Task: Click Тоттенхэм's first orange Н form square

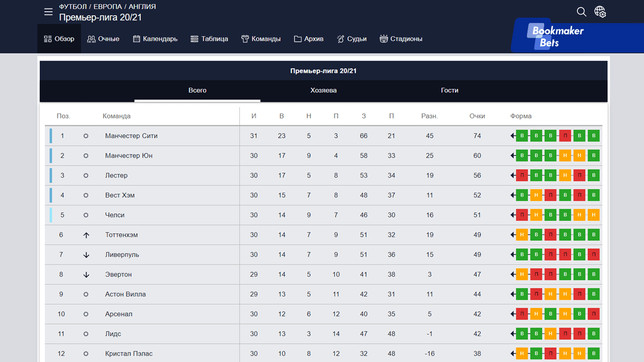Action: click(x=522, y=235)
